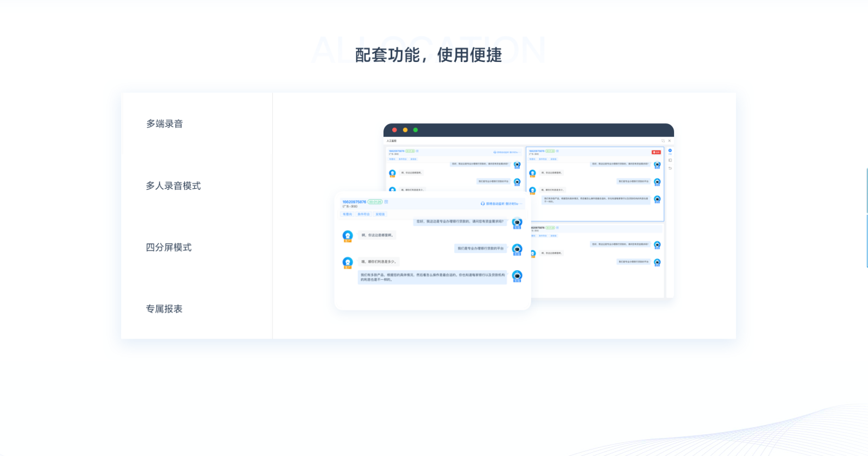The height and width of the screenshot is (456, 868).
Task: Click phone number 16620975876 in front card
Action: (x=354, y=202)
